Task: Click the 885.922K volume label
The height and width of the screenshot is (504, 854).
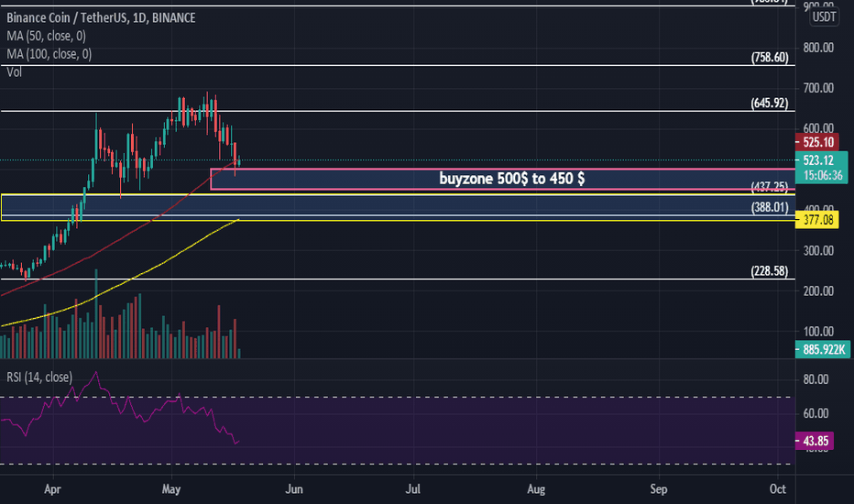Action: click(x=823, y=349)
